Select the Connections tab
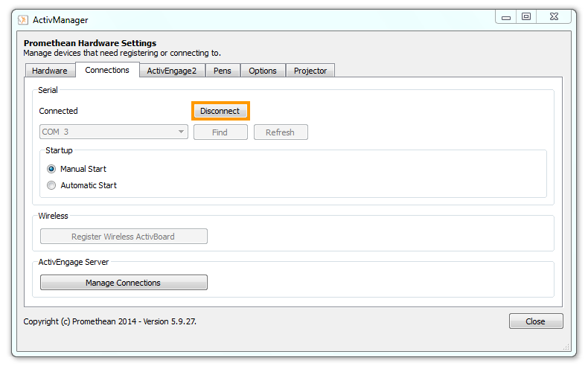Viewport: 588px width, 369px height. (107, 70)
